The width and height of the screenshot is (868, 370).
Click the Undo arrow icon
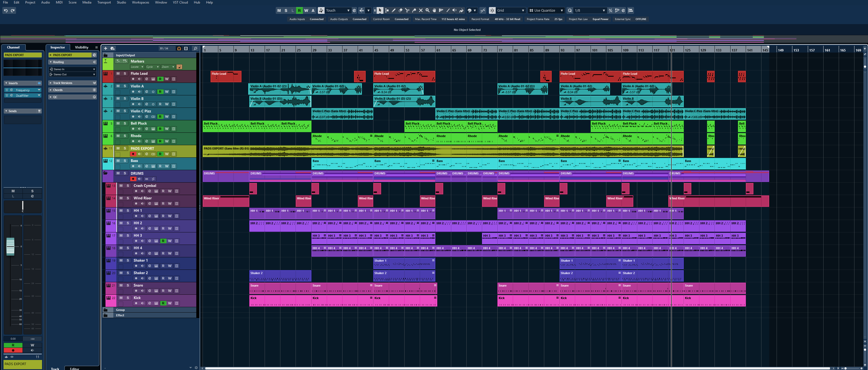pos(6,11)
